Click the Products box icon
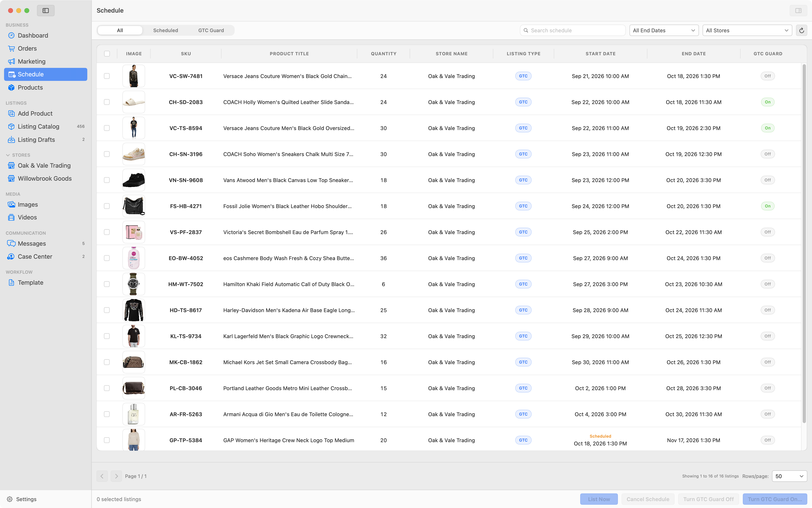This screenshot has width=812, height=508. pos(11,87)
